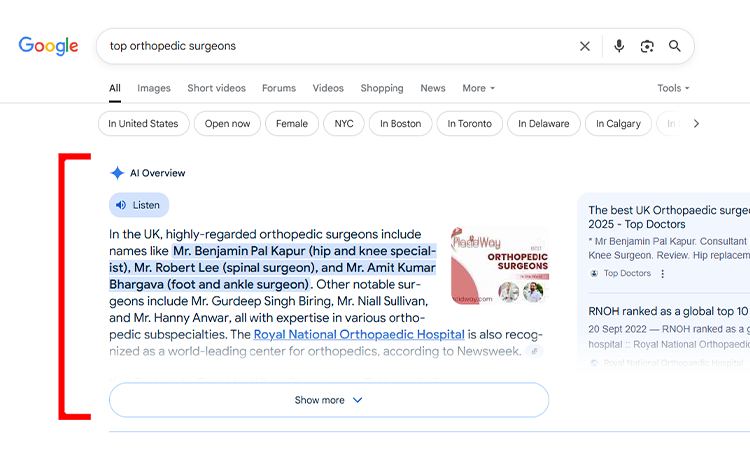Clear the search box with the X icon
The image size is (750, 450).
(x=585, y=46)
